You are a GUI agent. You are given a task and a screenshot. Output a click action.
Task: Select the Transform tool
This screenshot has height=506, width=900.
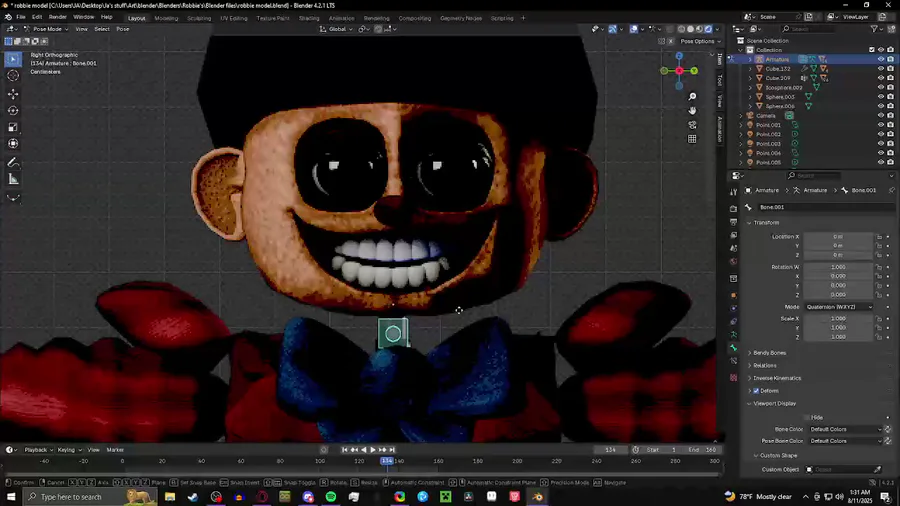coord(13,143)
